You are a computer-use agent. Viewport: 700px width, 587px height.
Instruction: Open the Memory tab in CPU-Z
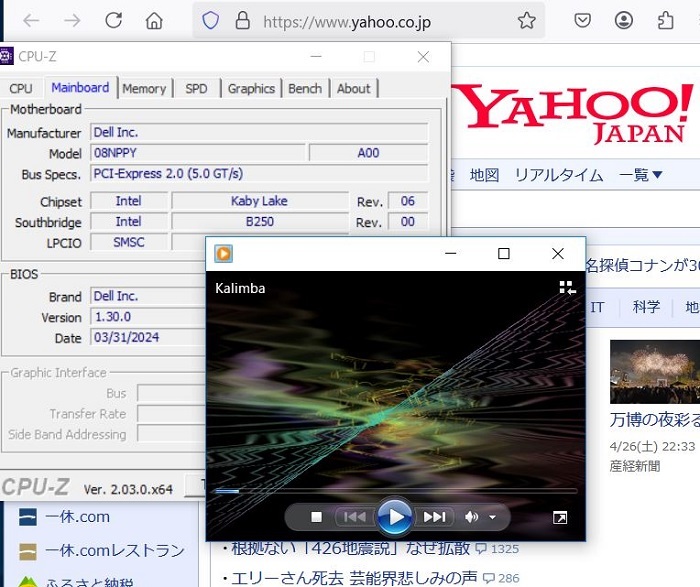point(144,88)
